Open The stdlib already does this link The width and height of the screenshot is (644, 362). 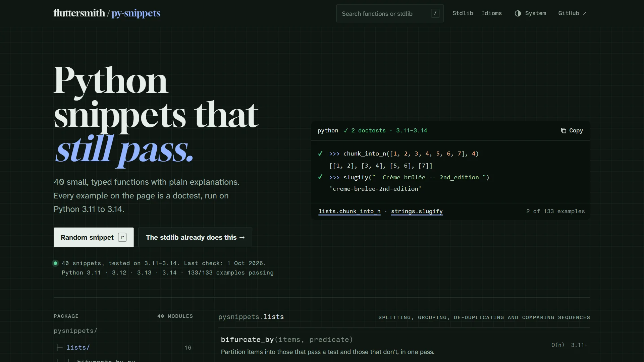click(x=195, y=237)
